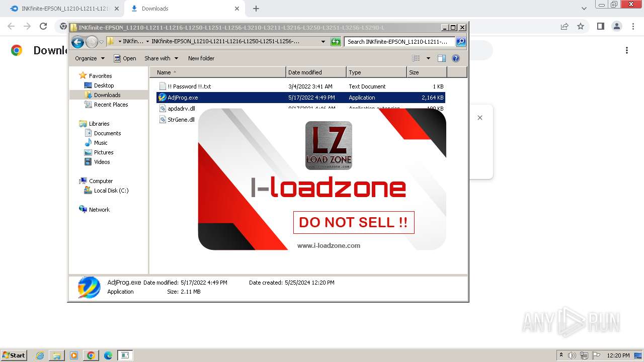Change the view icon in Explorer

416,58
